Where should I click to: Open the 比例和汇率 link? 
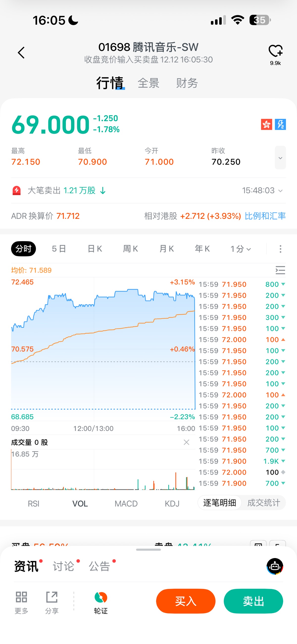point(265,216)
